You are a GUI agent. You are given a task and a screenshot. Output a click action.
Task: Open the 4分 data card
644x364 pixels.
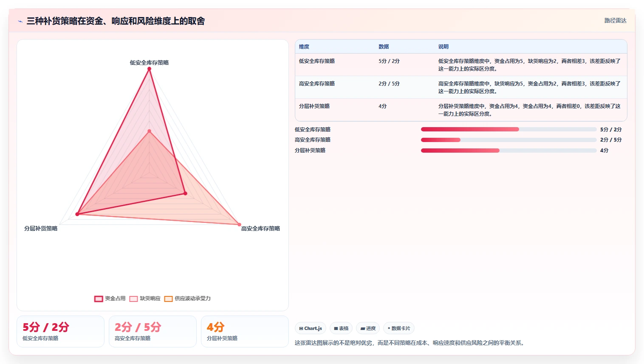pos(245,332)
